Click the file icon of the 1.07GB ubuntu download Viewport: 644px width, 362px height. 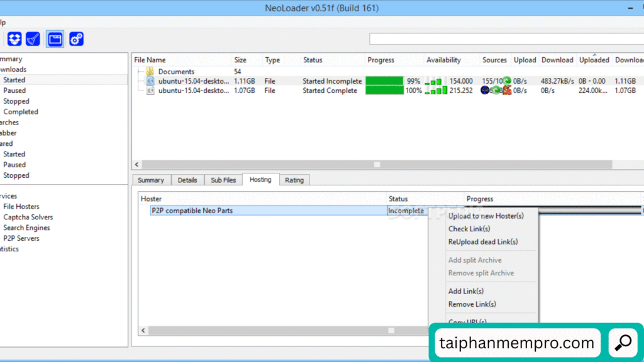tap(150, 90)
